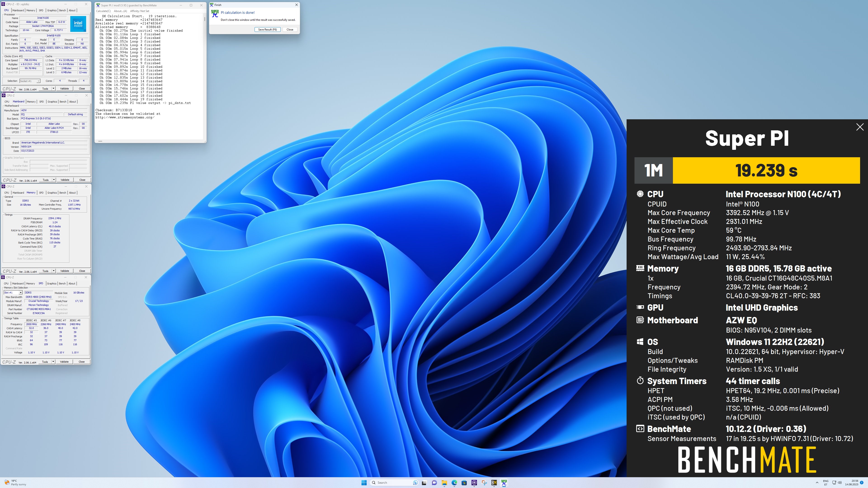The width and height of the screenshot is (868, 488).
Task: Open the Windows Start menu
Action: pos(364,483)
